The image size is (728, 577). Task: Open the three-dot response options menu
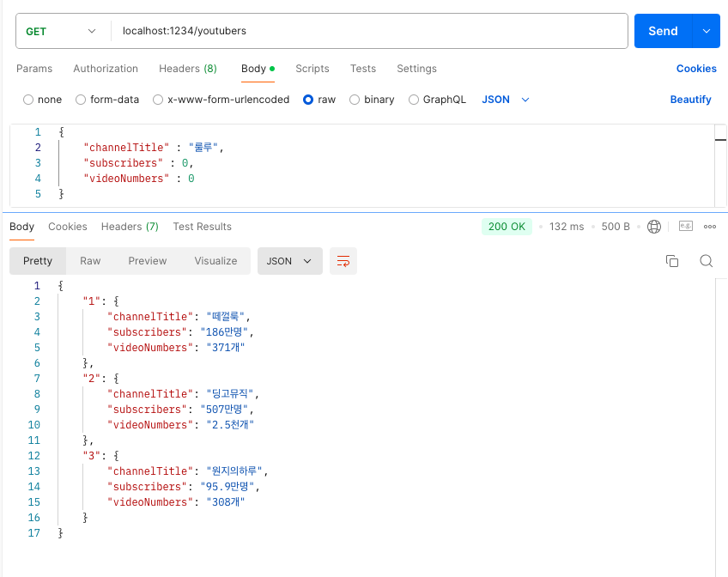click(x=709, y=227)
